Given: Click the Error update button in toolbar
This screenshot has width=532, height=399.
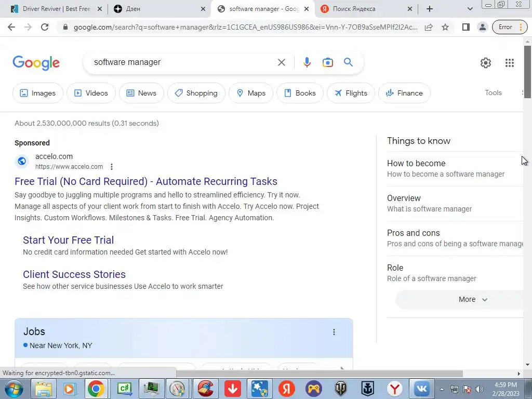Looking at the screenshot, I should click(510, 27).
